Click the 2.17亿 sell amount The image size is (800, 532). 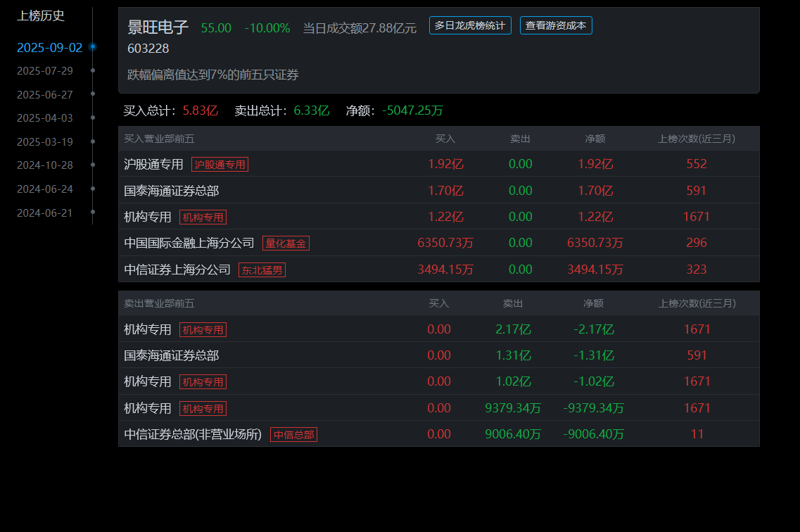(513, 329)
